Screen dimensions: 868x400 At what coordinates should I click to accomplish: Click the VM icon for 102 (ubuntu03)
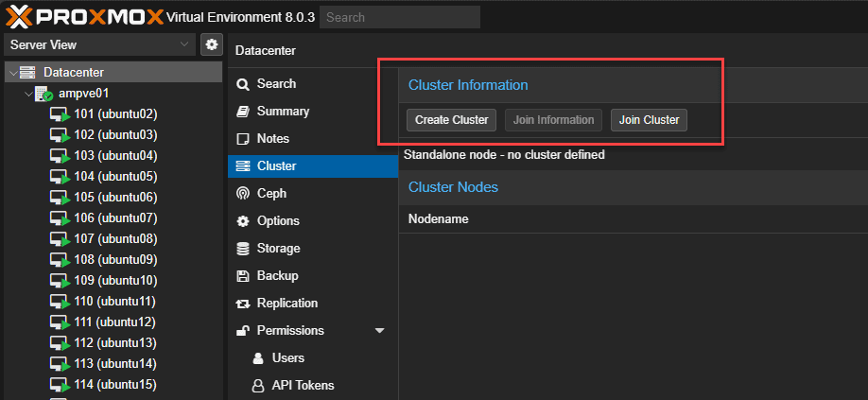(60, 136)
